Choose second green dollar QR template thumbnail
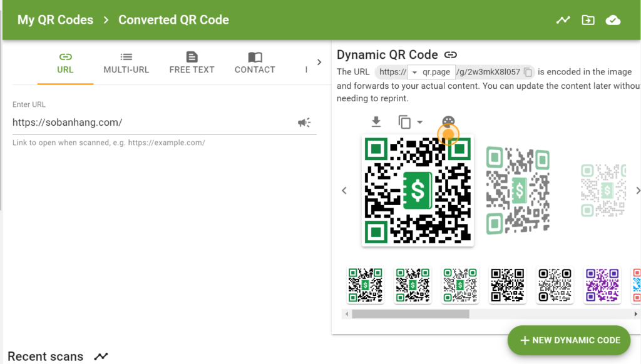The width and height of the screenshot is (641, 364). [413, 285]
